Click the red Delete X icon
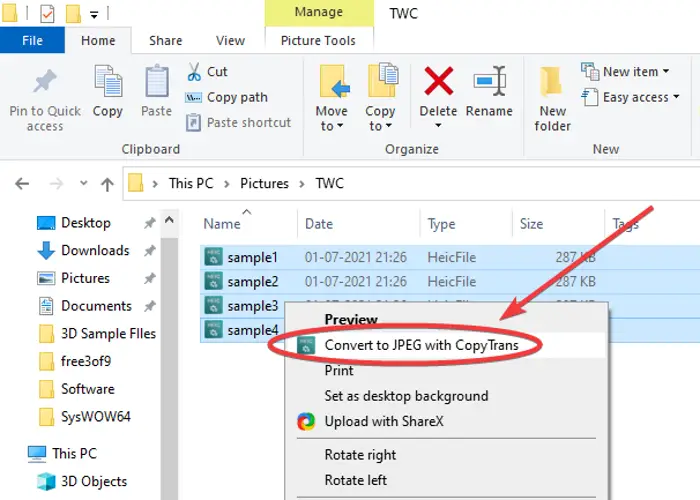 (x=438, y=81)
